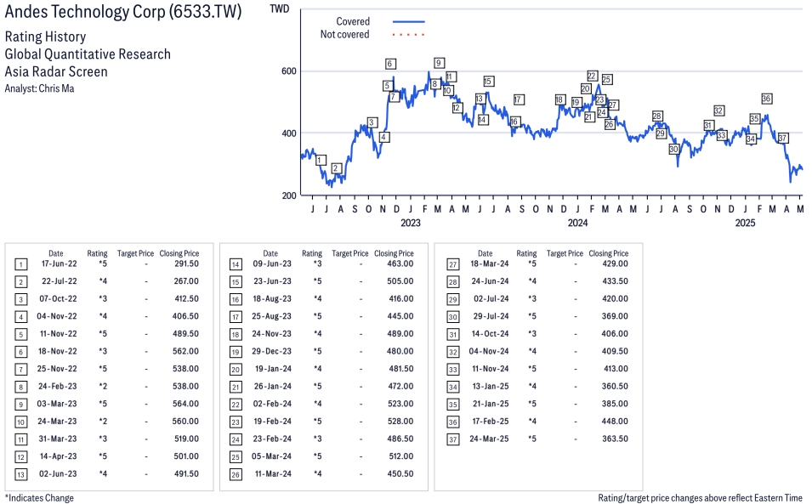Viewport: 812px width, 504px height.
Task: Select the date 14-Apr-23 in the table
Action: (58, 456)
